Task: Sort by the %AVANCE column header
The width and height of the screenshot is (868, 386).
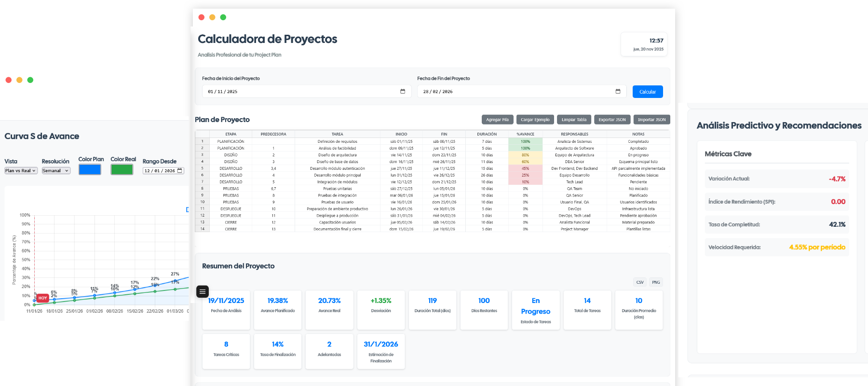Action: (x=525, y=134)
